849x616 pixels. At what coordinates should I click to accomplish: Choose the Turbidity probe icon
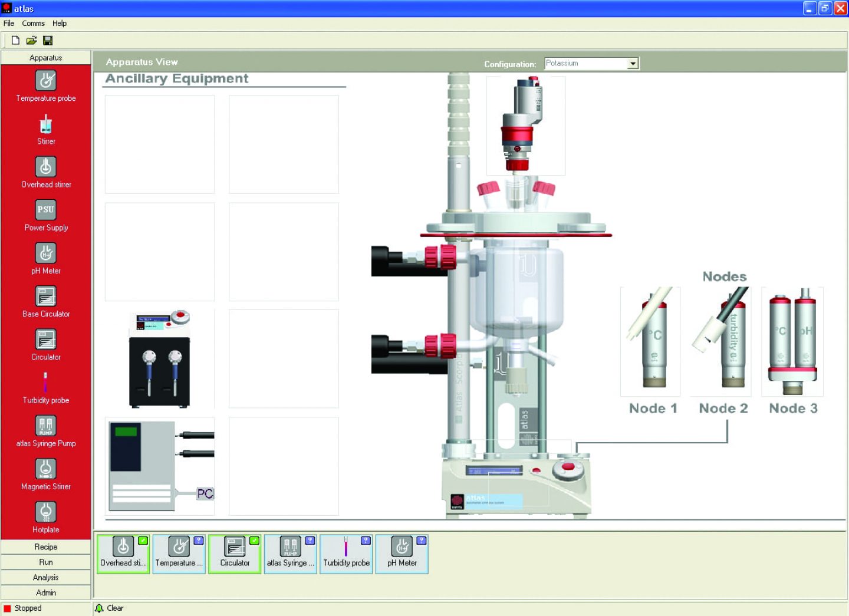tap(45, 383)
